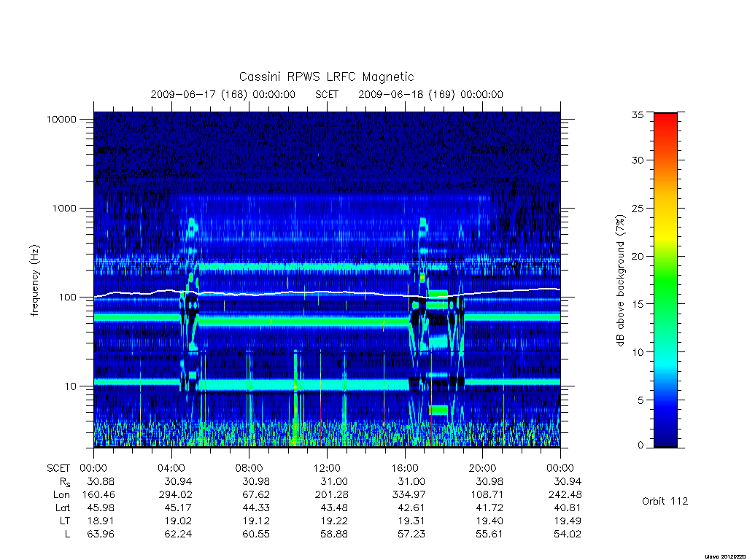Click the longitude value 294.02
The height and width of the screenshot is (560, 747).
pyautogui.click(x=175, y=495)
